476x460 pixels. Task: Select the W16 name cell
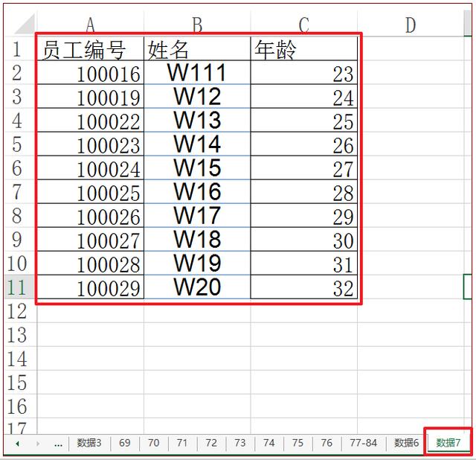(x=197, y=192)
